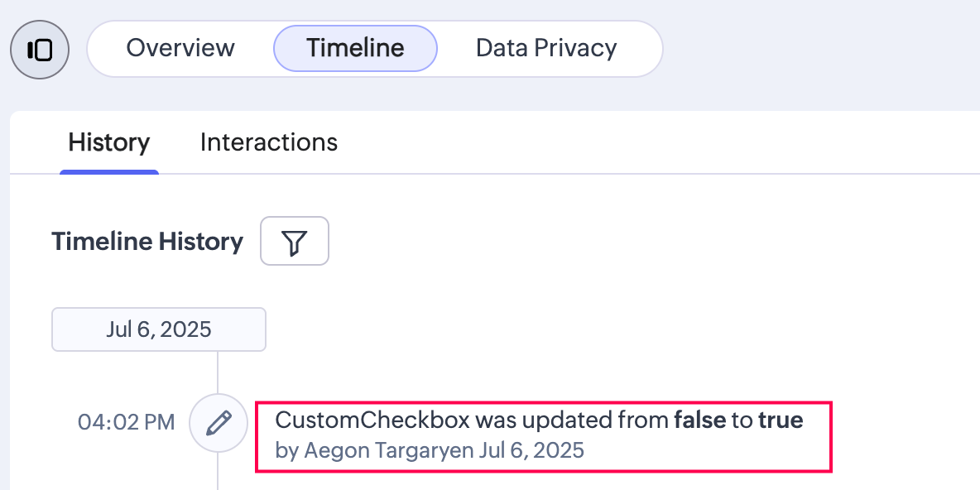
Task: Click the word "by" in the author line
Action: click(286, 450)
